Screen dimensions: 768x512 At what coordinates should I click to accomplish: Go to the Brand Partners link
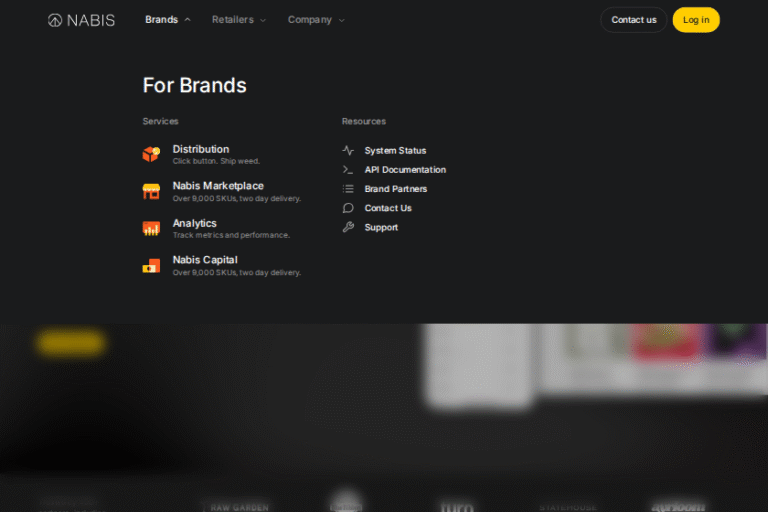[x=396, y=189]
